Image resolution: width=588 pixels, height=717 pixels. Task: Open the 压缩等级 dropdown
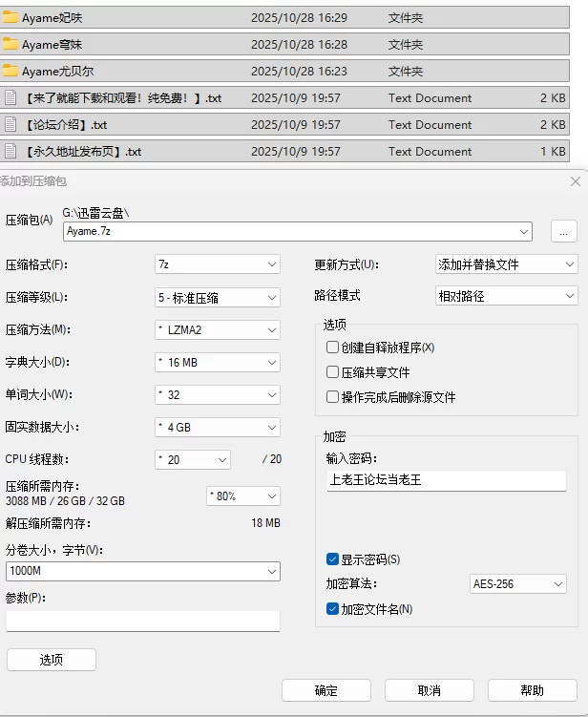[218, 297]
